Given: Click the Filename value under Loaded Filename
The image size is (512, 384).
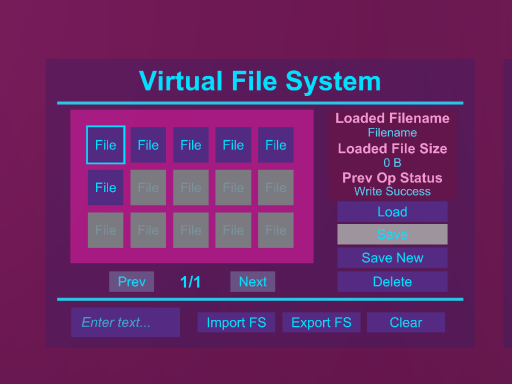Looking at the screenshot, I should (392, 133).
